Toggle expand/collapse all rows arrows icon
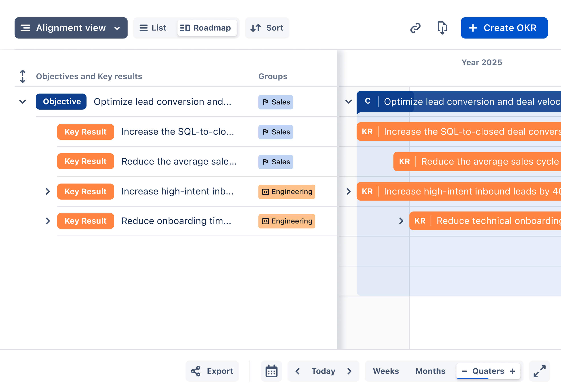 (23, 76)
